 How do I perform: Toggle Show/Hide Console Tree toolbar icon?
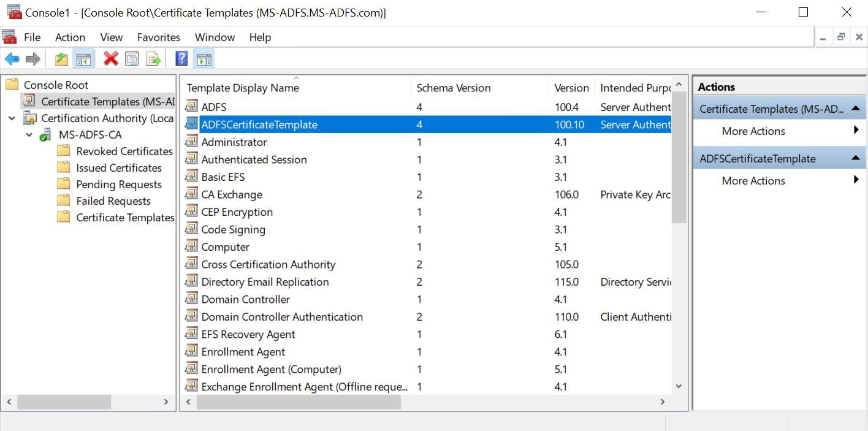83,59
